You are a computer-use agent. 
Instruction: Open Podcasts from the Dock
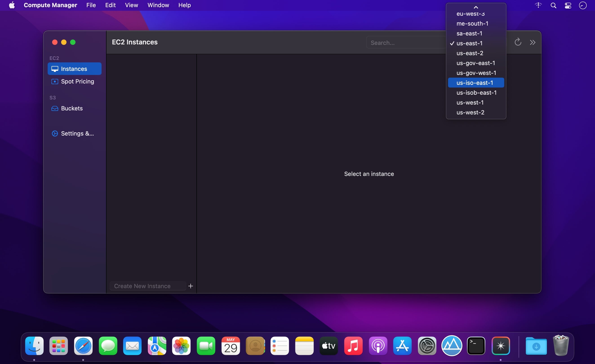click(378, 346)
